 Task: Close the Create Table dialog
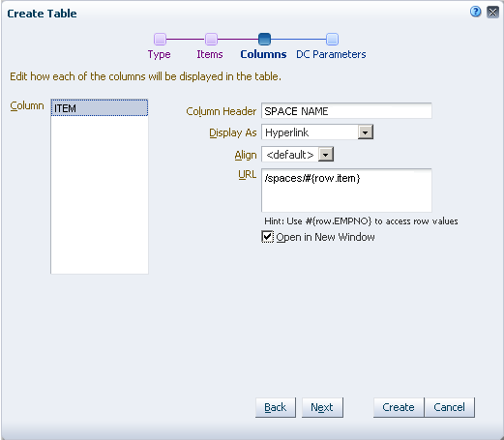[x=492, y=13]
